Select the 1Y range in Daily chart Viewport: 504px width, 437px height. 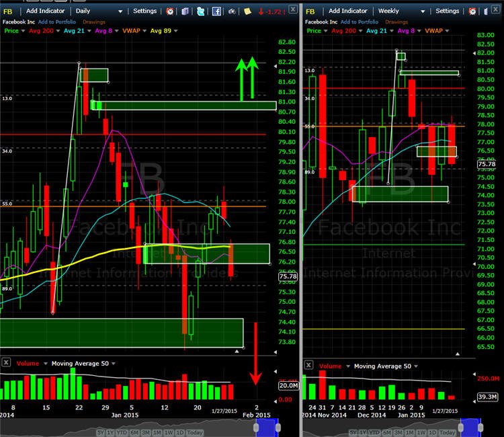[x=110, y=432]
